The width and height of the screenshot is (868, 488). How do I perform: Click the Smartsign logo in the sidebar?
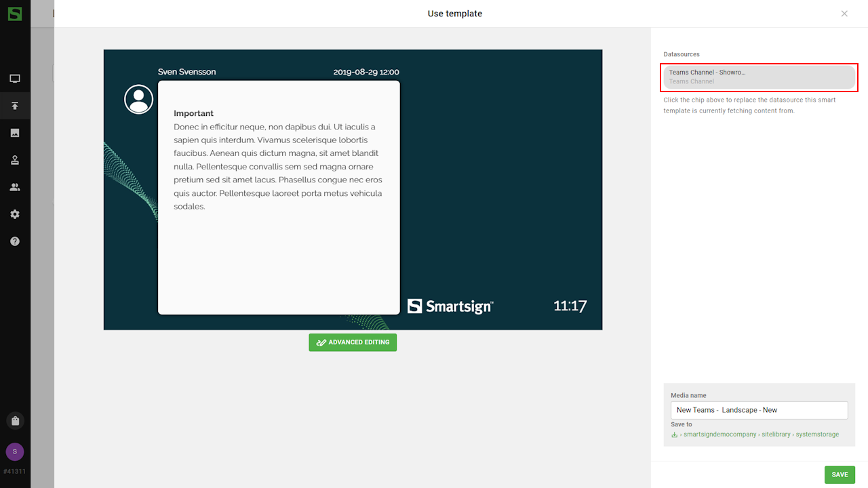(15, 14)
